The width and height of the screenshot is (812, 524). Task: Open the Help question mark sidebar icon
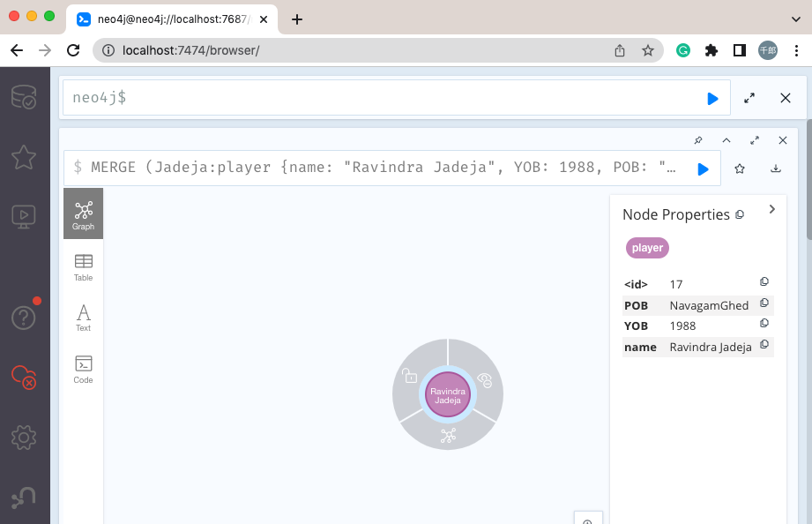tap(24, 318)
